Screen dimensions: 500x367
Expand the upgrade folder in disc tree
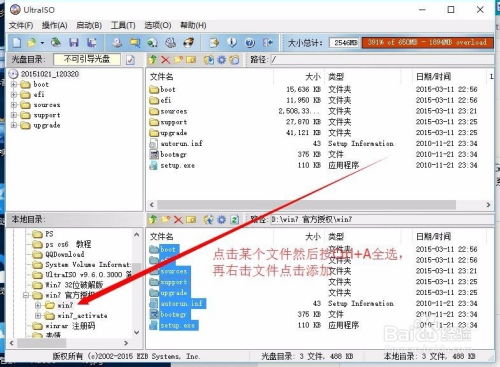point(14,125)
